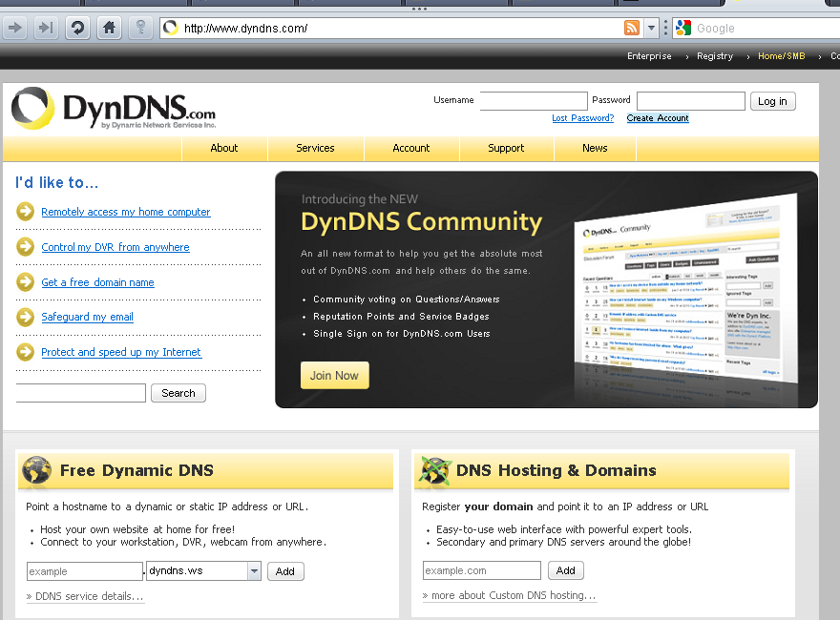
Task: Select the Enterprise top navigation item
Action: (649, 56)
